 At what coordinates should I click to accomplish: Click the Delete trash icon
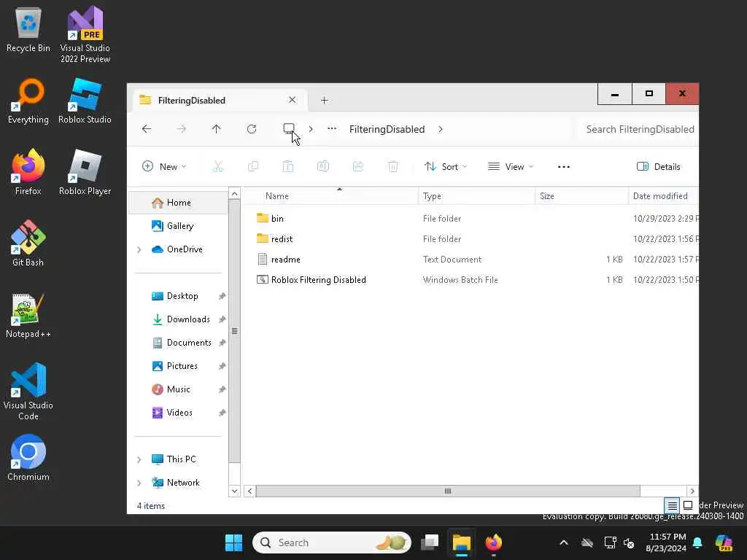tap(393, 166)
